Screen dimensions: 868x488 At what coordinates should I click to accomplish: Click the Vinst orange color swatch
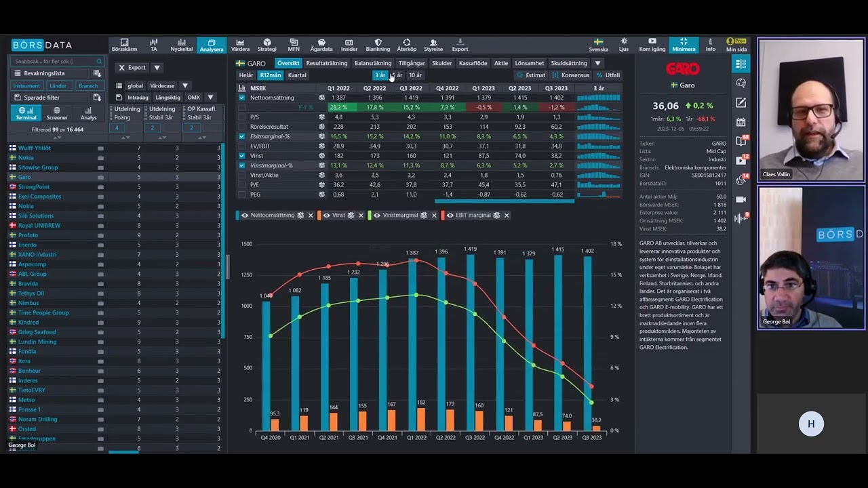point(319,216)
